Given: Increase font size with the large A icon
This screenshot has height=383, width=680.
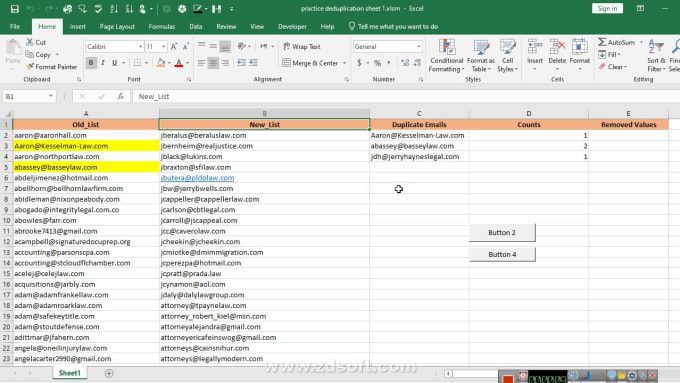Looking at the screenshot, I should pos(174,46).
